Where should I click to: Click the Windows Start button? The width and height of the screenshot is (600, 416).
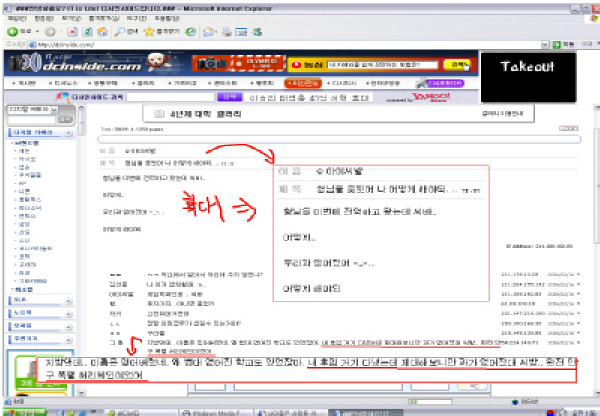pyautogui.click(x=24, y=413)
